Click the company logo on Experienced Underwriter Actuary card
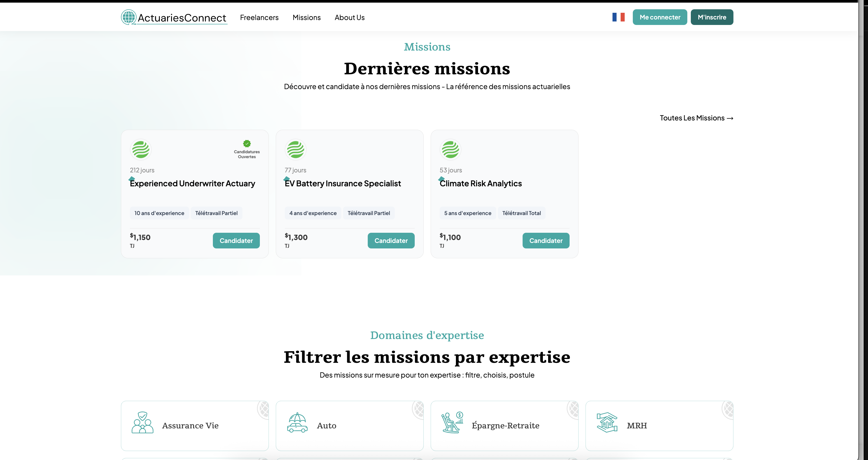 point(141,149)
